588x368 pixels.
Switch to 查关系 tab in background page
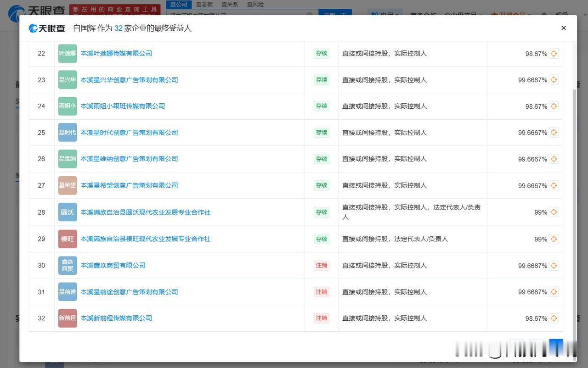point(230,4)
